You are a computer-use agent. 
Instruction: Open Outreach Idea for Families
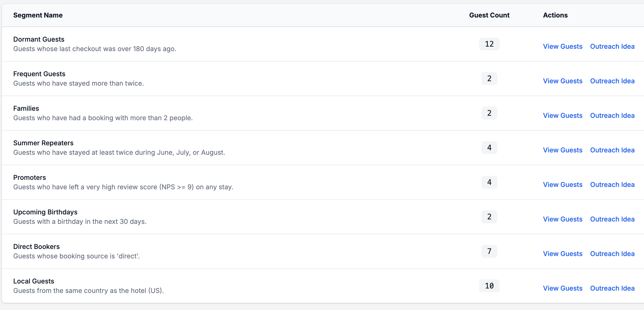pyautogui.click(x=613, y=115)
